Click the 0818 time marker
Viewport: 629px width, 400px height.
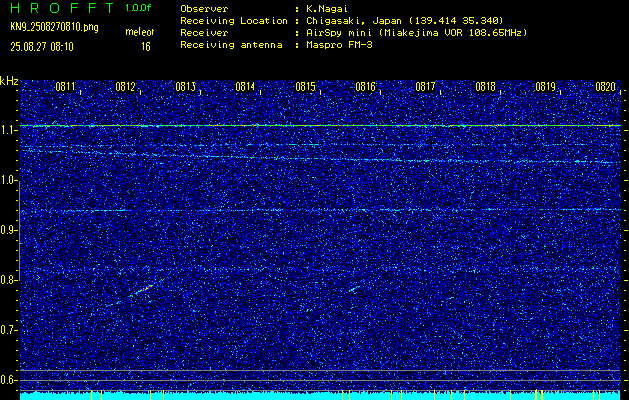(x=485, y=86)
